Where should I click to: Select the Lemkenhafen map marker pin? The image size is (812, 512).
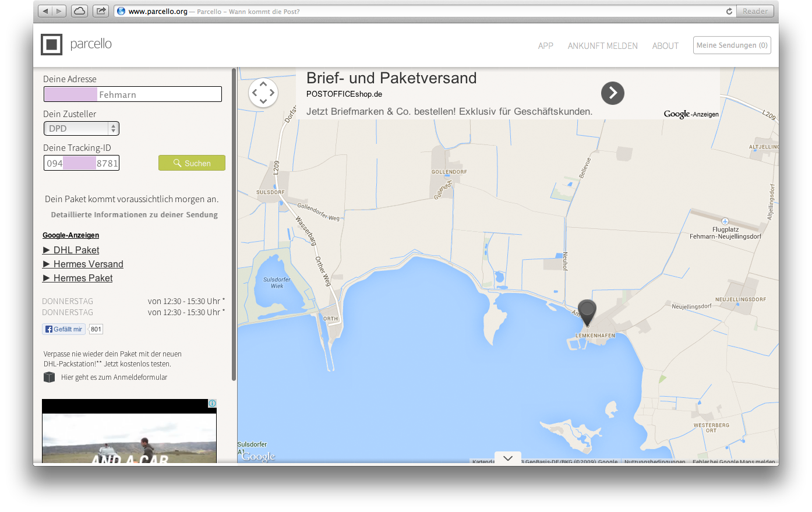pos(587,313)
